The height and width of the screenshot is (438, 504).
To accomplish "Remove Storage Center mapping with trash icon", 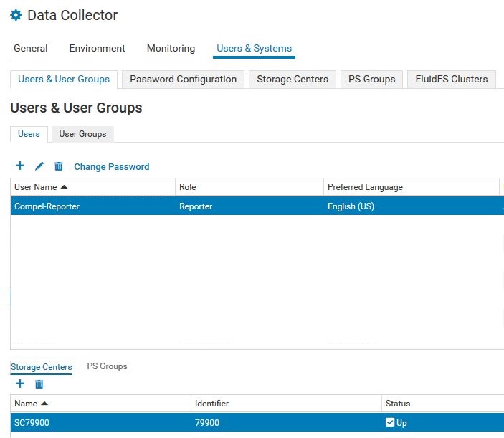I will (39, 384).
